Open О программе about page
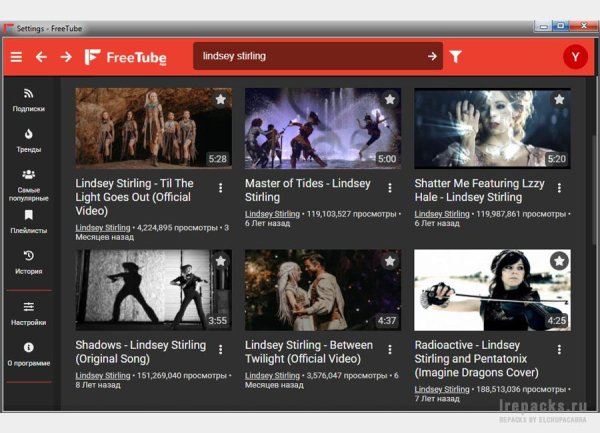This screenshot has height=433, width=600. point(29,354)
